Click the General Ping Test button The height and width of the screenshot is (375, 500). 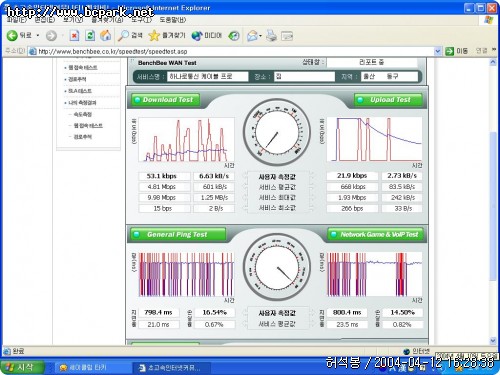[x=178, y=234]
